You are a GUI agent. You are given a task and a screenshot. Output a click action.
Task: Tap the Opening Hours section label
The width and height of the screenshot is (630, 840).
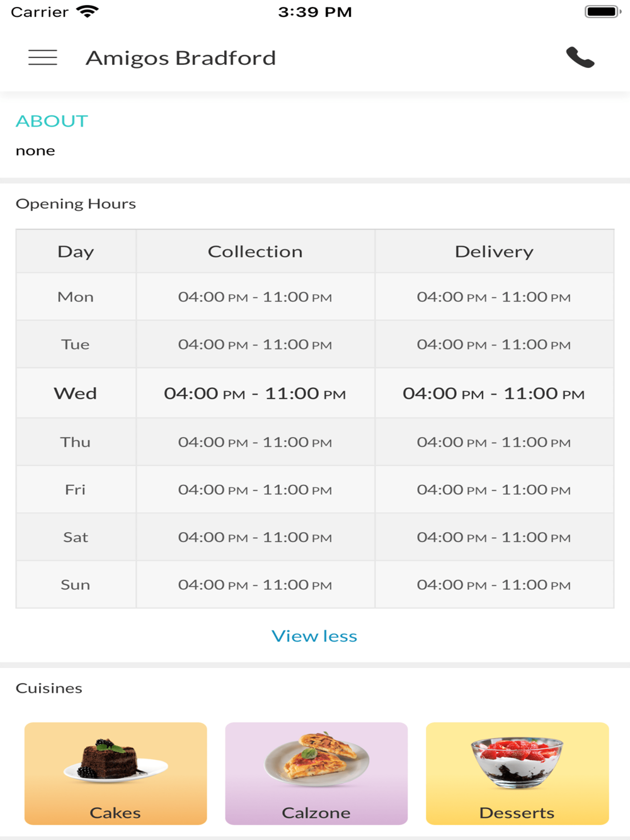pyautogui.click(x=76, y=203)
